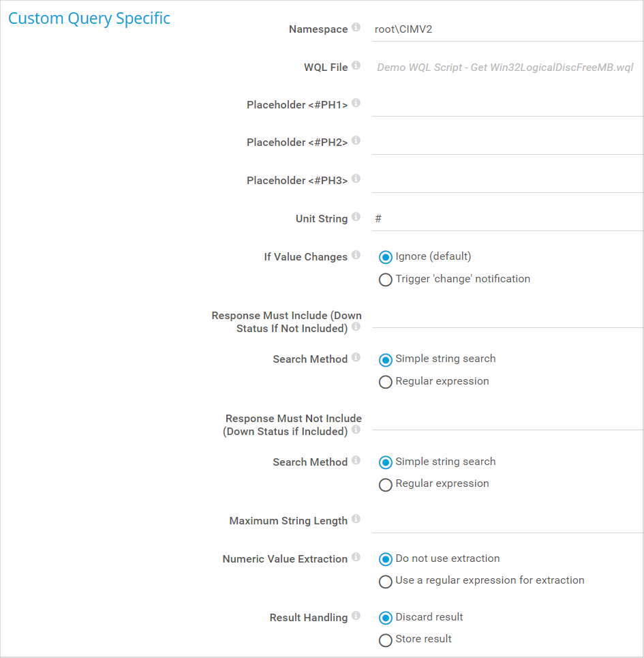Click the info icon next to Maximum String Length
This screenshot has height=658, width=644.
click(356, 520)
